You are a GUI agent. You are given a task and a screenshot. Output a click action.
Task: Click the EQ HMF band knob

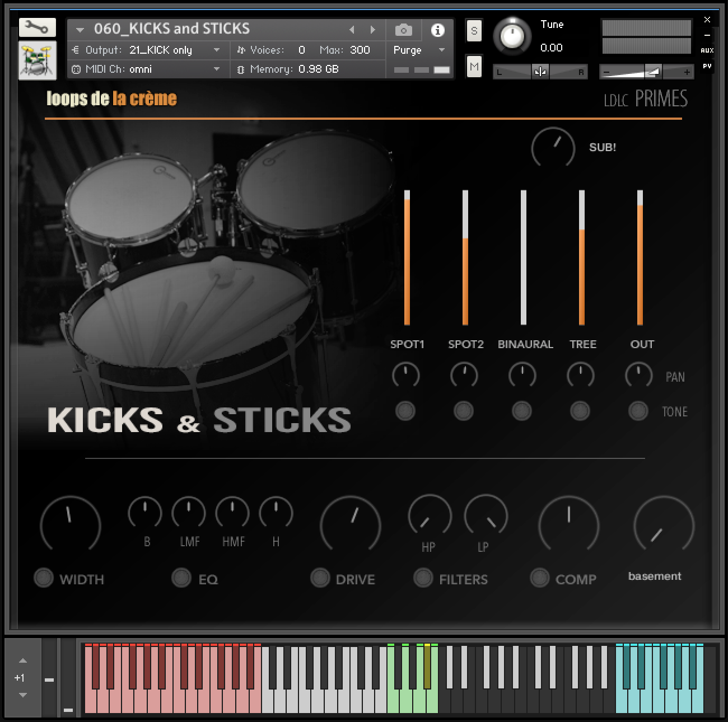pyautogui.click(x=232, y=512)
